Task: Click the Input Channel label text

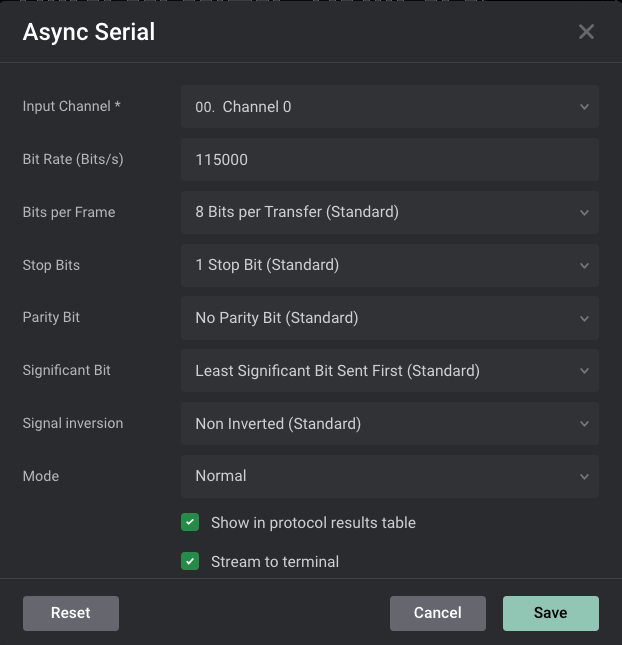Action: point(71,107)
